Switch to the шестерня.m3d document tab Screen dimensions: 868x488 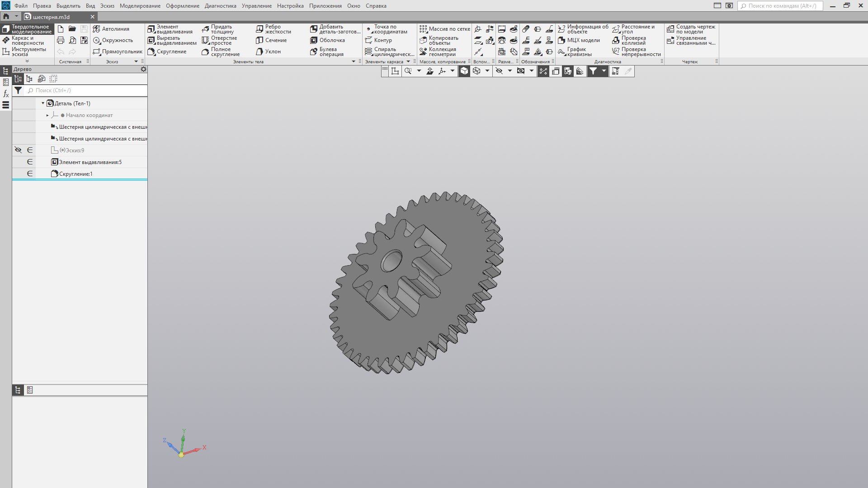(52, 17)
